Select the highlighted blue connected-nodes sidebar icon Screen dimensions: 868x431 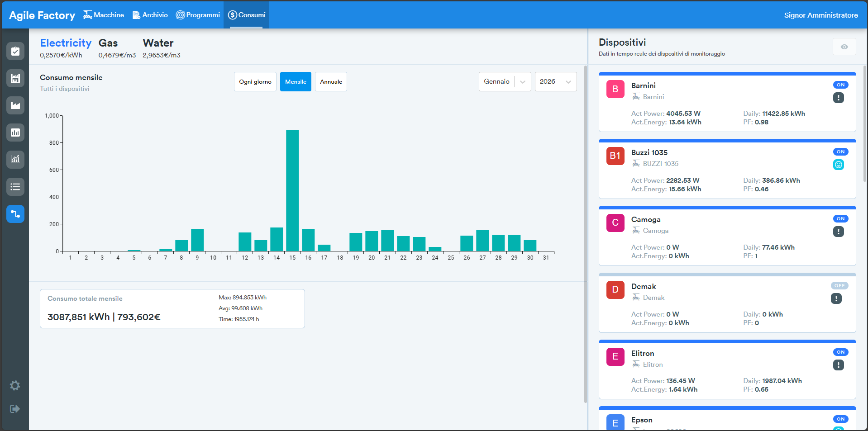[x=15, y=214]
